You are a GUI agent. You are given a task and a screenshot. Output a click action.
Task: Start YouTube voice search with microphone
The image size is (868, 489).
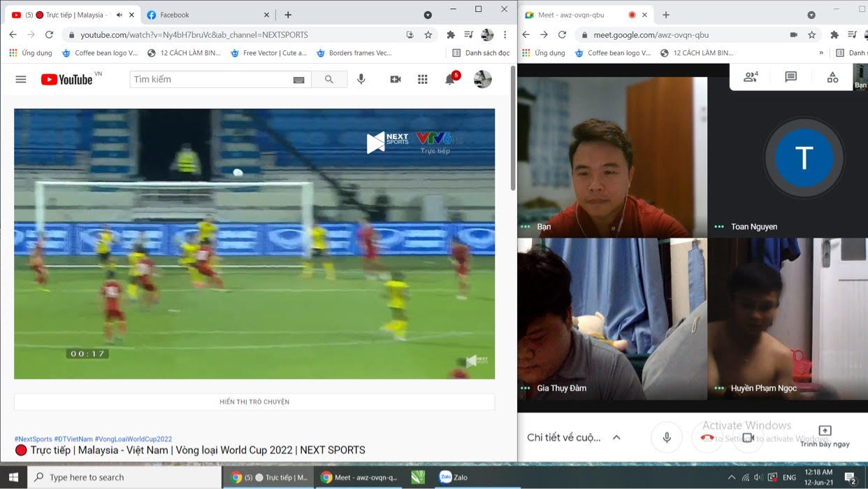point(361,80)
